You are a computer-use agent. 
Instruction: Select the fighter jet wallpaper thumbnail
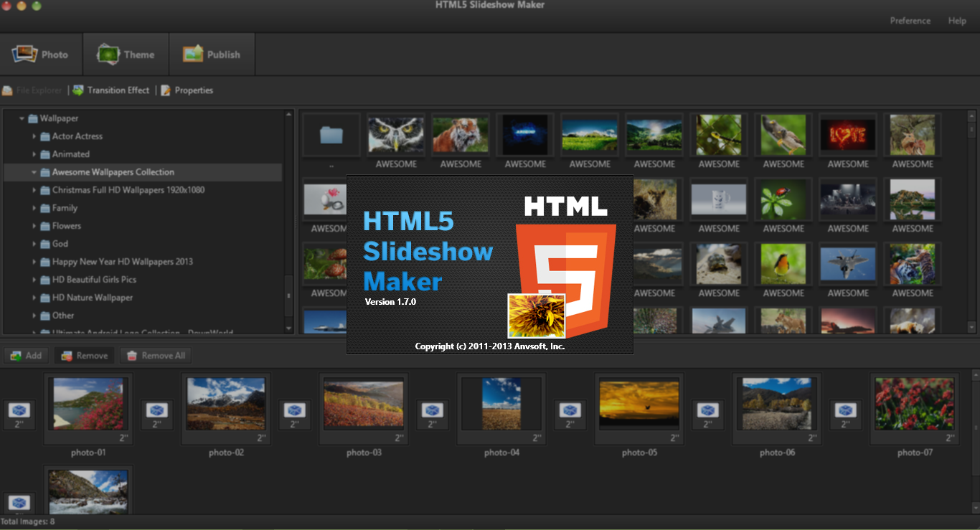click(848, 264)
